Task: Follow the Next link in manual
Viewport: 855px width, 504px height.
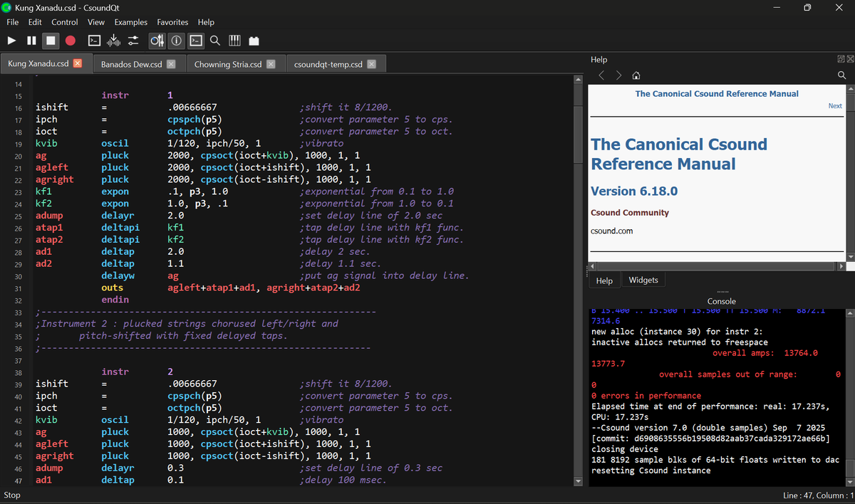Action: (835, 106)
